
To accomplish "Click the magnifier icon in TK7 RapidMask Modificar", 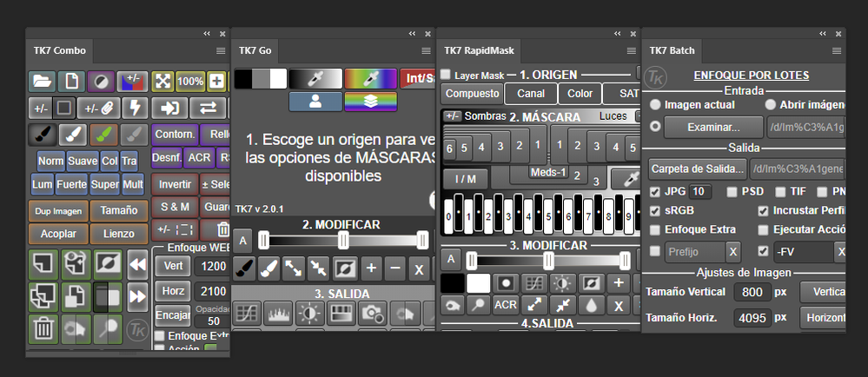I will (478, 305).
